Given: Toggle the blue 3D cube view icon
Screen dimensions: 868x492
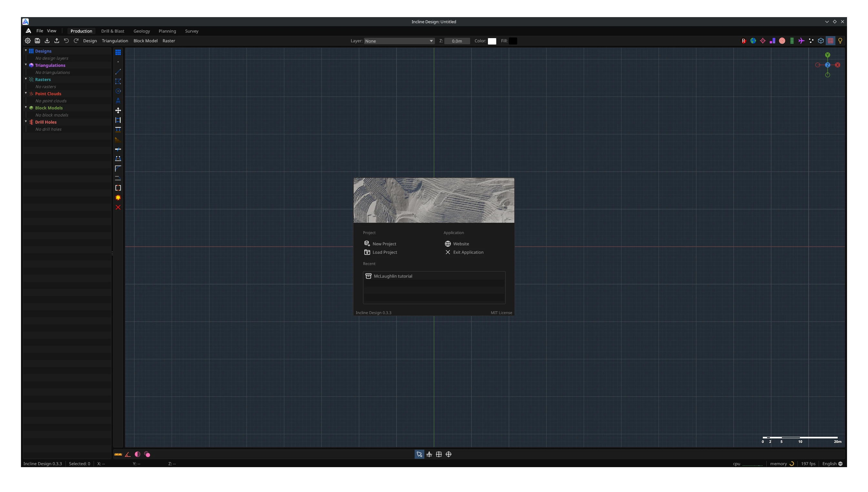Looking at the screenshot, I should 821,41.
